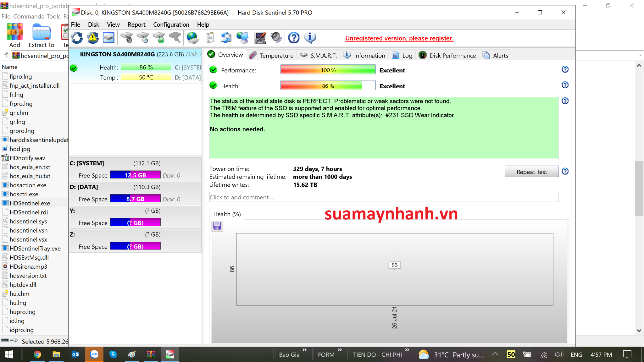This screenshot has width=644, height=362.
Task: Click the Unregistered version register link
Action: tap(399, 38)
